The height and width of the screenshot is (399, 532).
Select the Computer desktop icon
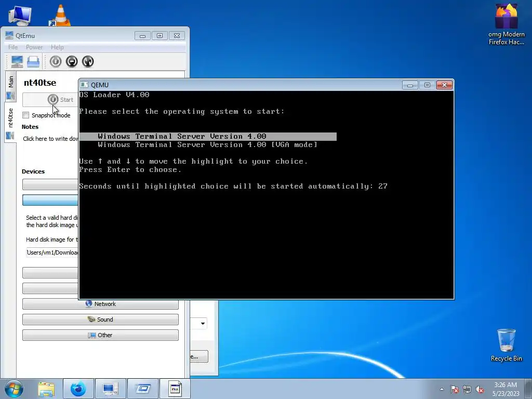20,15
